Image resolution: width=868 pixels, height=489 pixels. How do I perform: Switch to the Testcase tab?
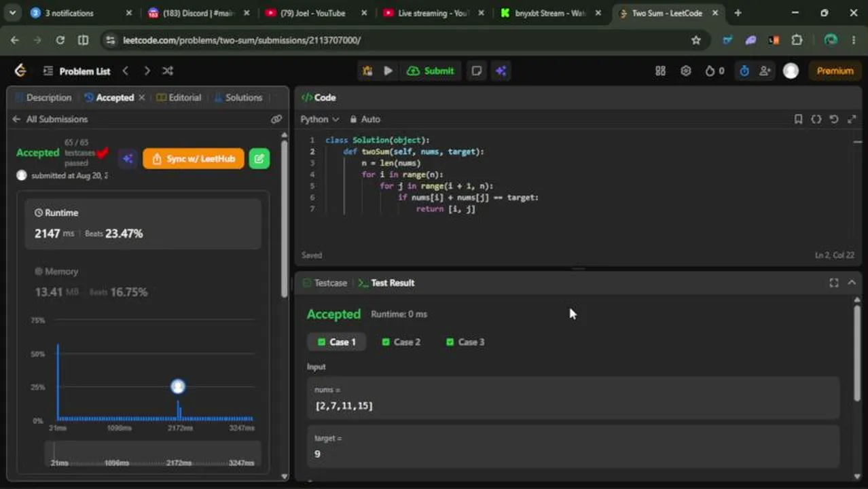pos(325,283)
